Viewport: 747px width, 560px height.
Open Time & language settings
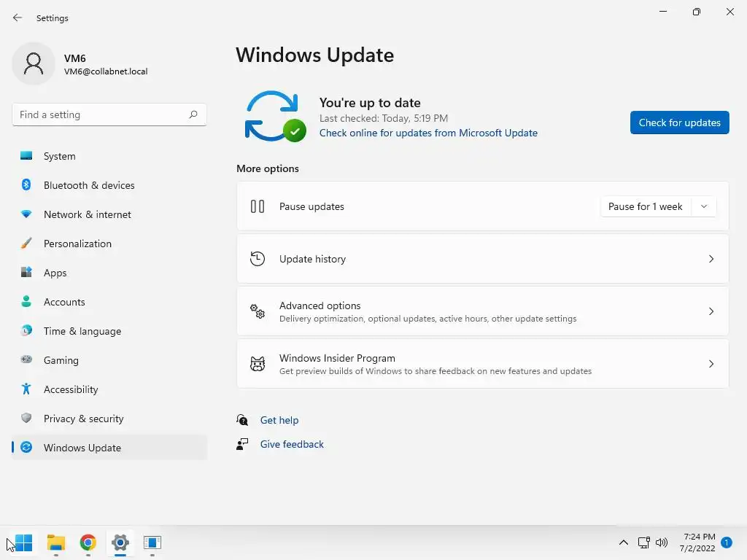pyautogui.click(x=109, y=330)
